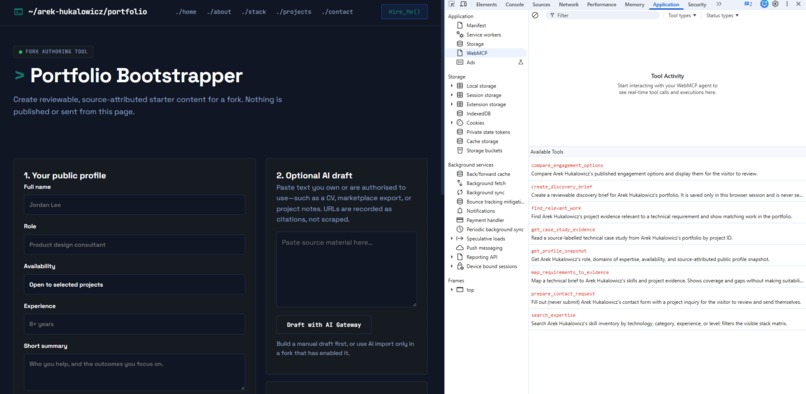Switch to the Console tab

515,4
